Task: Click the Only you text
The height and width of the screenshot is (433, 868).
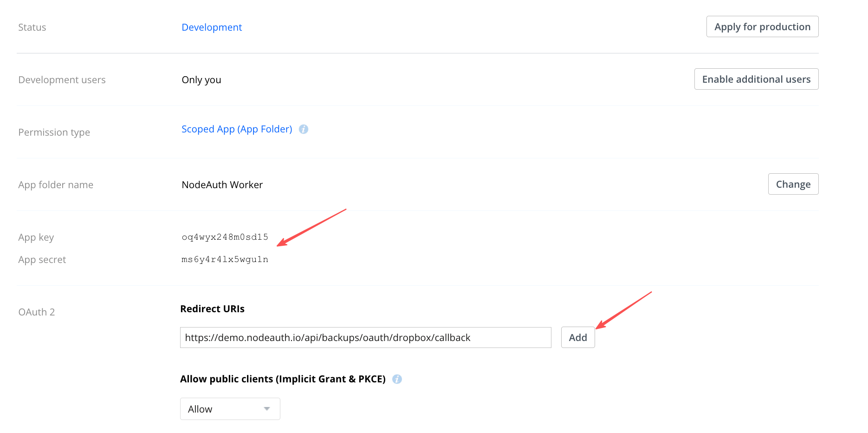Action: click(x=201, y=80)
